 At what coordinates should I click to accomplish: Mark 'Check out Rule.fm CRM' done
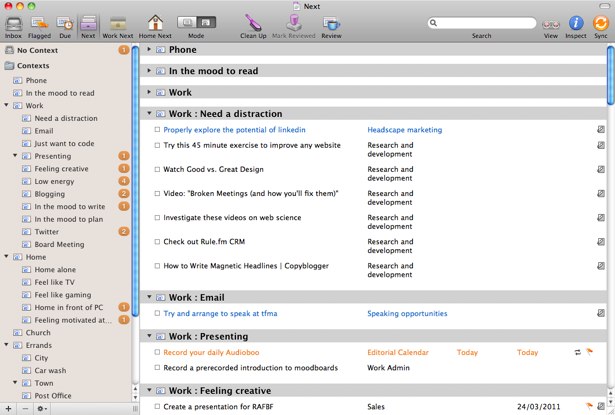click(157, 242)
